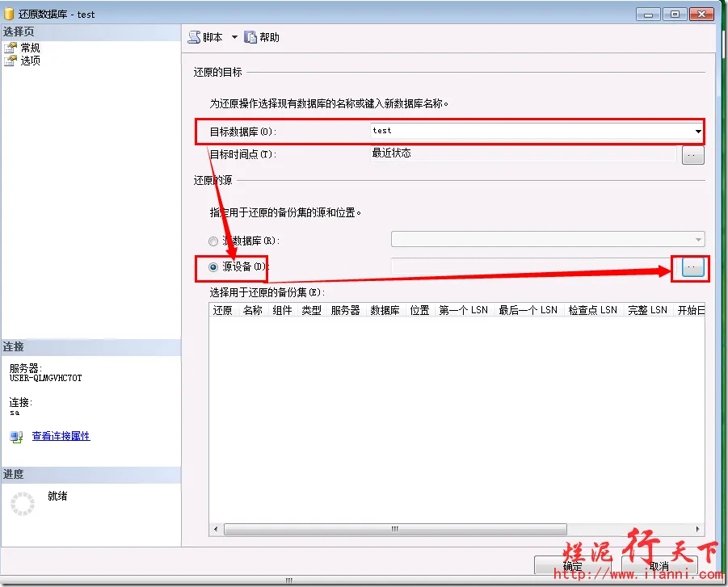Maximize the 还原数据库 window
728x587 pixels.
tap(675, 15)
